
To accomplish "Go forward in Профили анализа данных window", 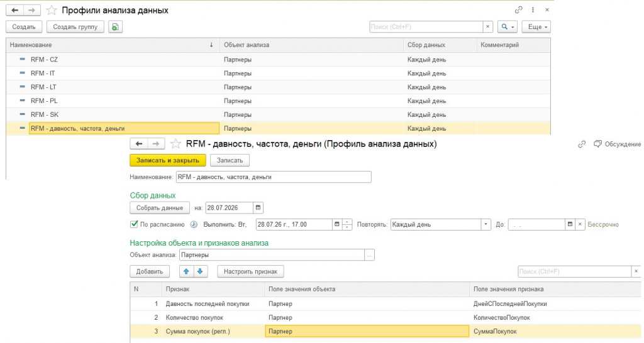I will (x=31, y=10).
